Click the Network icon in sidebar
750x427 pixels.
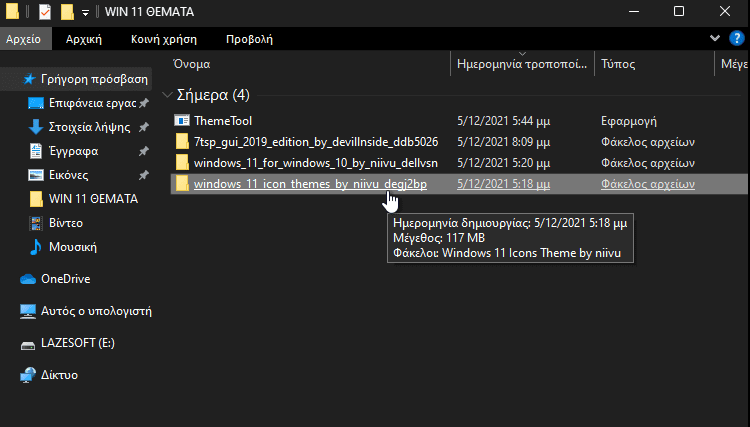(x=28, y=375)
